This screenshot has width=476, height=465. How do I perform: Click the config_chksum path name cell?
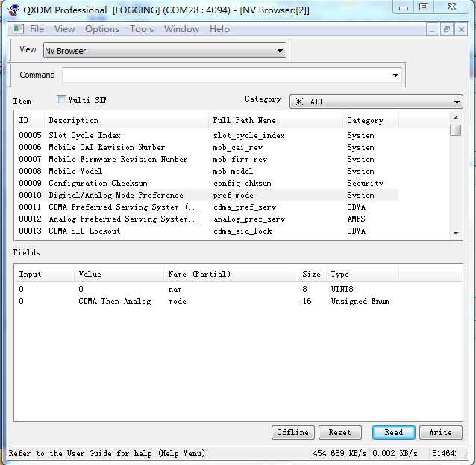coord(242,183)
